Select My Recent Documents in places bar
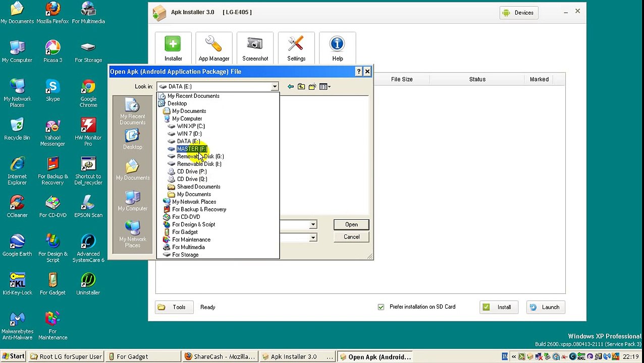Screen dimensions: 644x363 coord(132,112)
